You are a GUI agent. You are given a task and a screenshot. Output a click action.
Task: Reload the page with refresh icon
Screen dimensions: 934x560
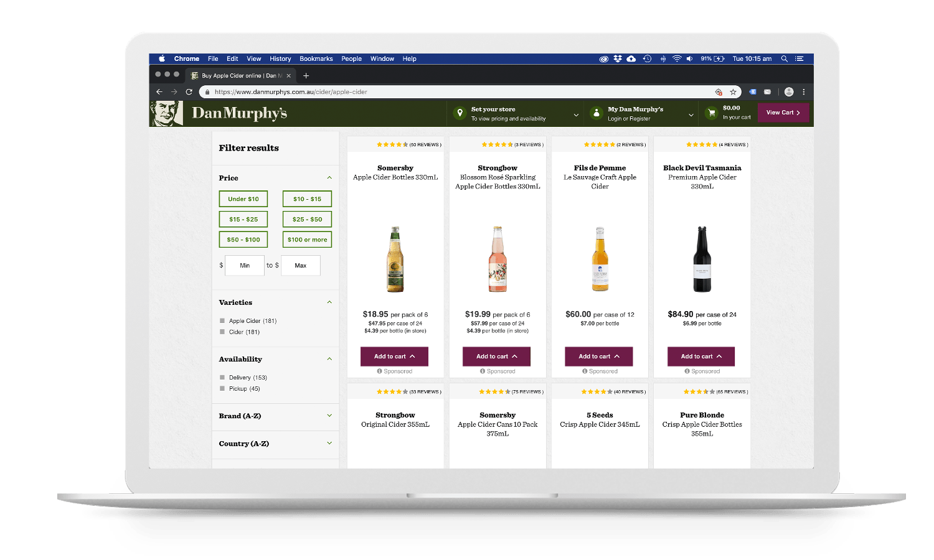[x=189, y=91]
